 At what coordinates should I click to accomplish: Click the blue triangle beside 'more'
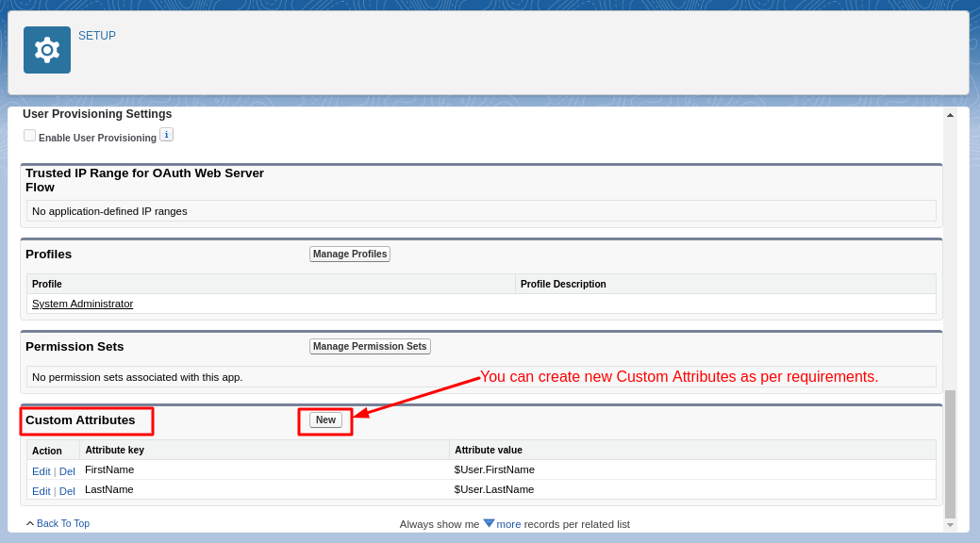(x=489, y=523)
